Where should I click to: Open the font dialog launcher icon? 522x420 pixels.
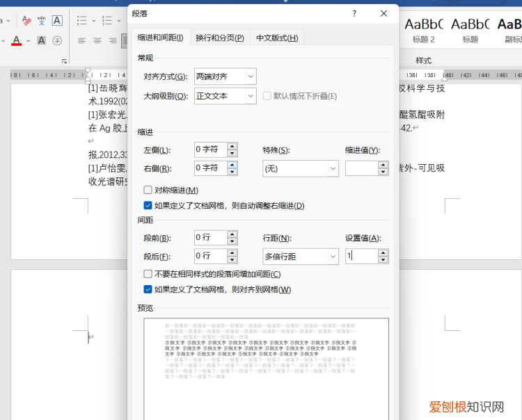pos(65,61)
